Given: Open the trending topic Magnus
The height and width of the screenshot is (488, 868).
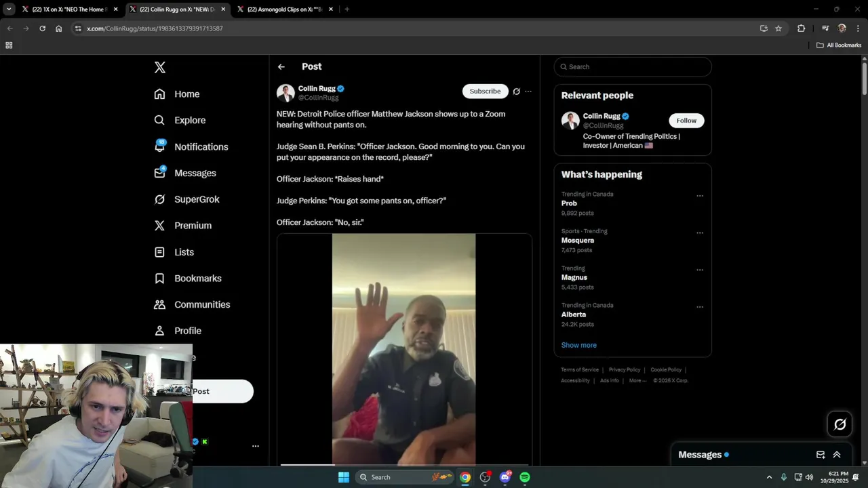Looking at the screenshot, I should click(x=574, y=277).
